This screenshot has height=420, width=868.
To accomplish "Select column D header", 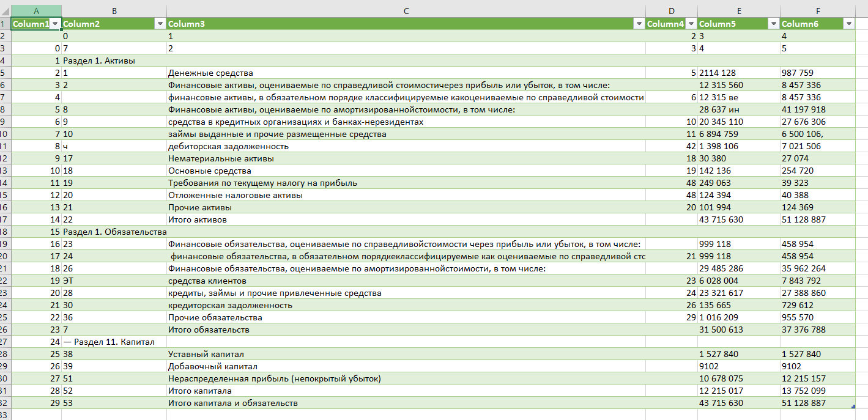I will (672, 11).
